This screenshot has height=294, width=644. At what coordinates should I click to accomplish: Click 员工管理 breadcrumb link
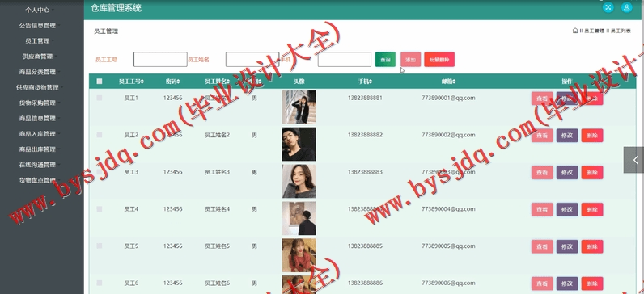pos(594,31)
